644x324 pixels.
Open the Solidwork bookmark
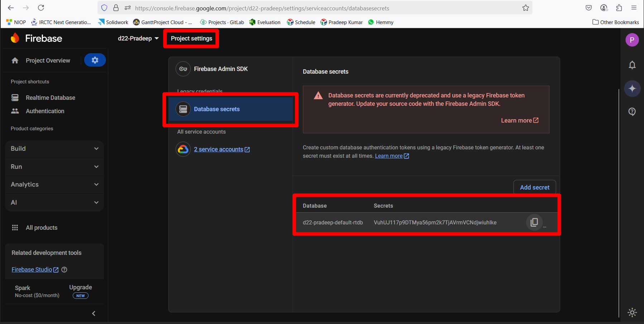coord(113,22)
